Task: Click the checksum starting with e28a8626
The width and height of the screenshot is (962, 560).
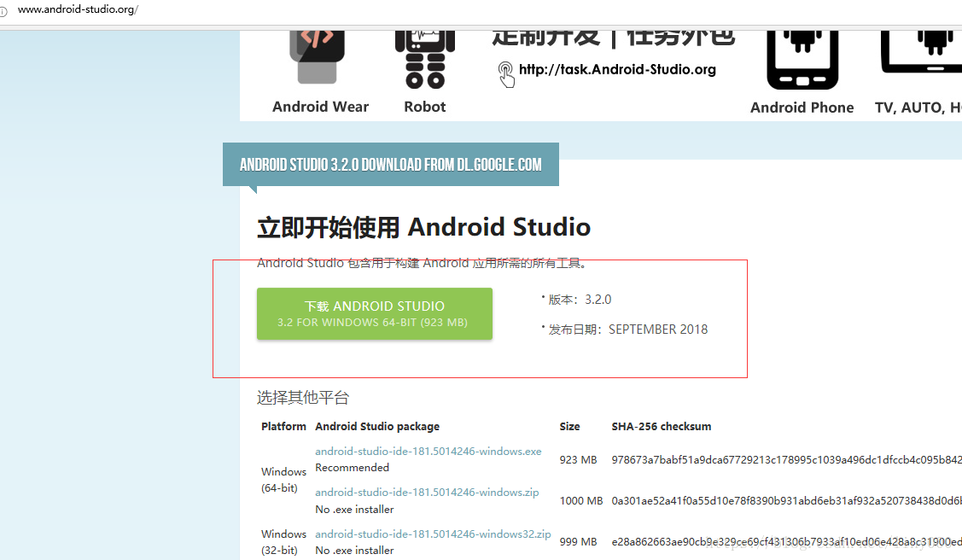Action: pos(786,541)
